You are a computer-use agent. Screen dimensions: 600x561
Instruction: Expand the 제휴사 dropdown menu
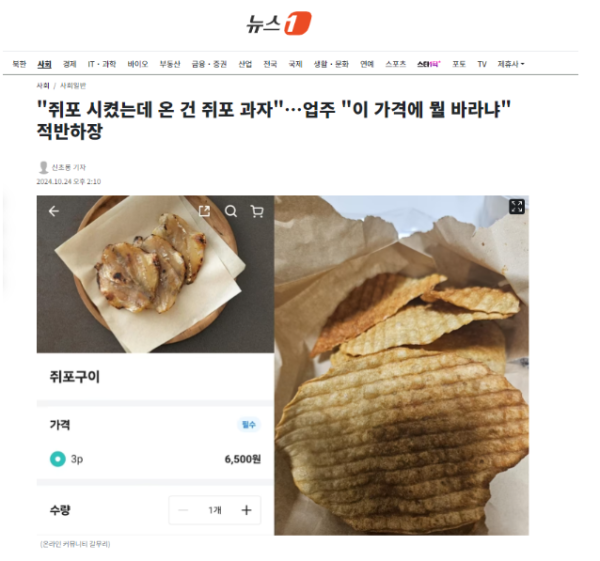[511, 64]
